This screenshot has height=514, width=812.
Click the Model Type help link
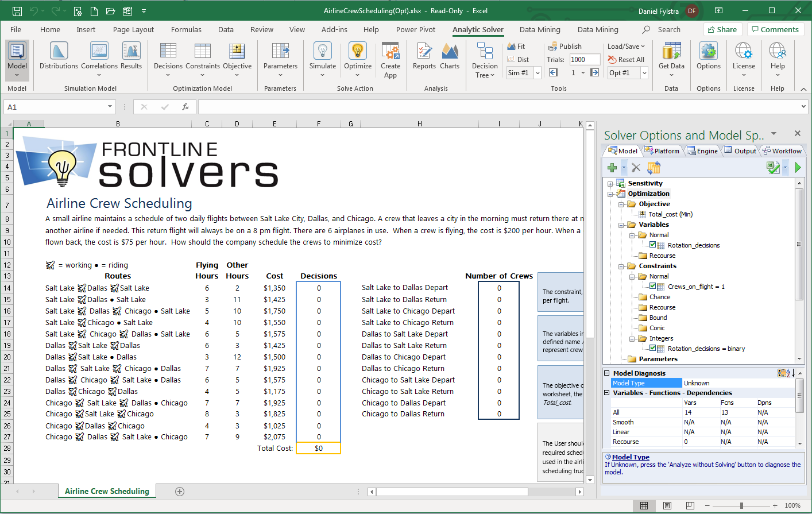[631, 457]
